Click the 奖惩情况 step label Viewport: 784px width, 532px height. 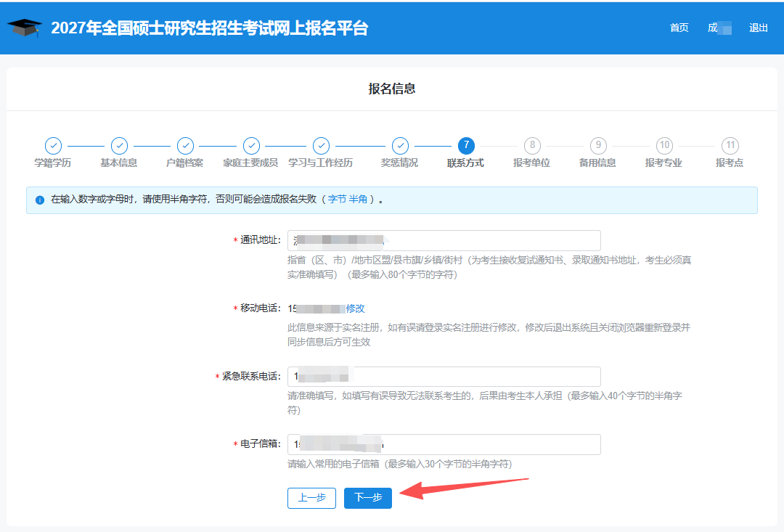point(399,163)
